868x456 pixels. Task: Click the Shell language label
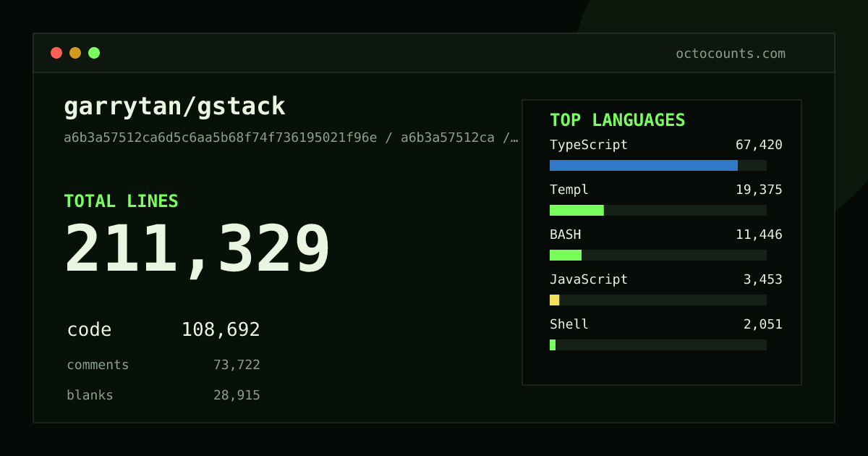pos(569,324)
